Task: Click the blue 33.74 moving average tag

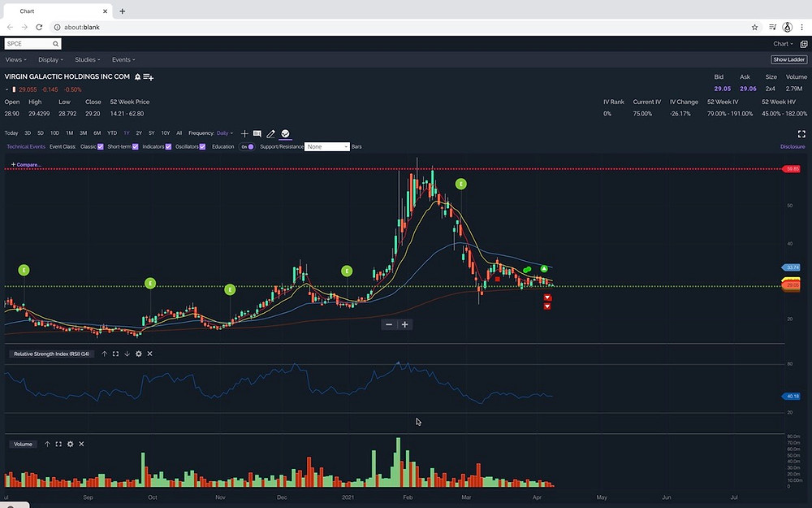Action: click(791, 267)
